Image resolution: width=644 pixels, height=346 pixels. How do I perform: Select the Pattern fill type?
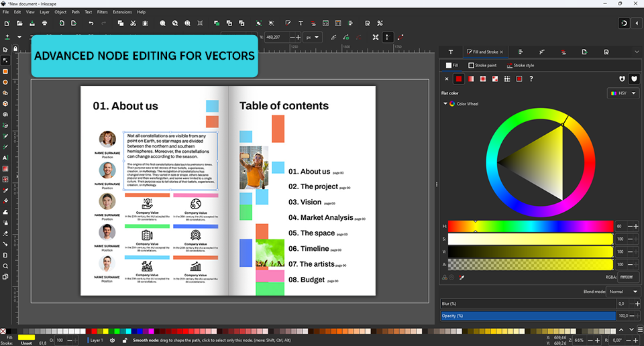tap(507, 79)
